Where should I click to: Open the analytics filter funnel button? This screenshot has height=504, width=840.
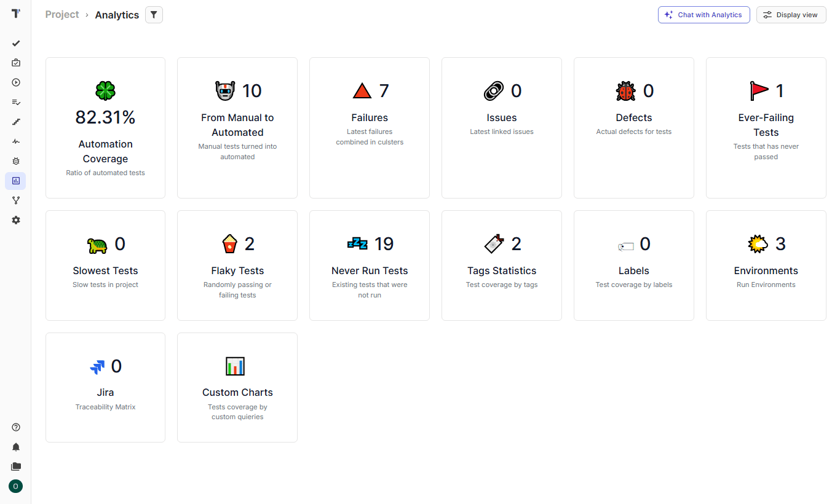click(154, 15)
